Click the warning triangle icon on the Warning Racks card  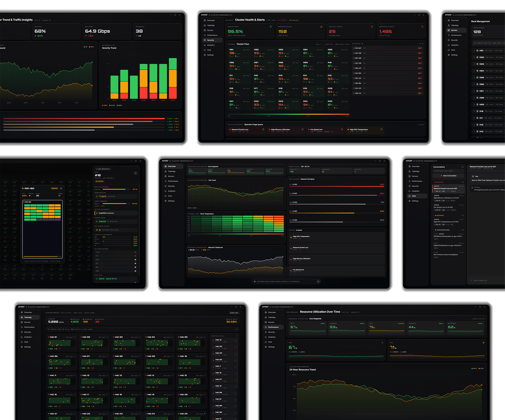tap(321, 27)
